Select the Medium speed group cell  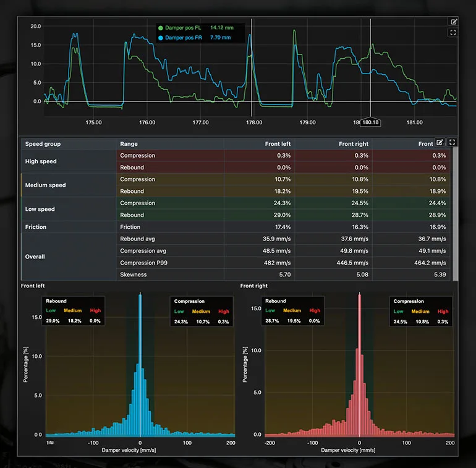[69, 185]
